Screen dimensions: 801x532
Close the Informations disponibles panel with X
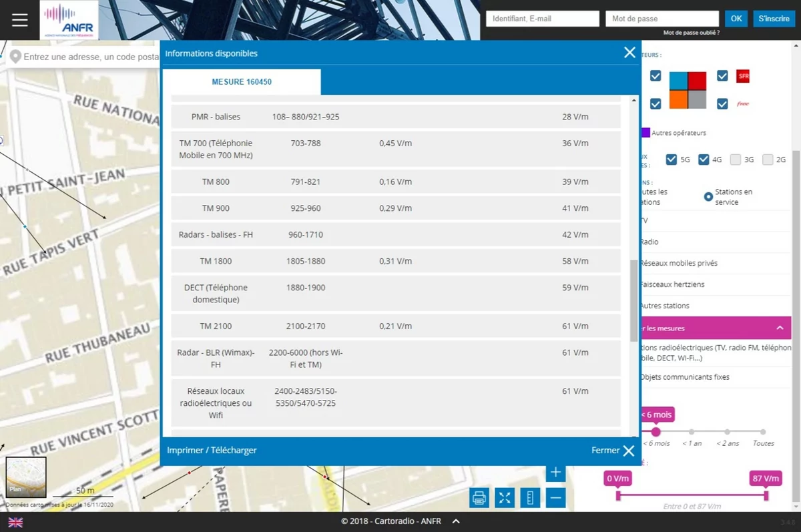point(629,53)
